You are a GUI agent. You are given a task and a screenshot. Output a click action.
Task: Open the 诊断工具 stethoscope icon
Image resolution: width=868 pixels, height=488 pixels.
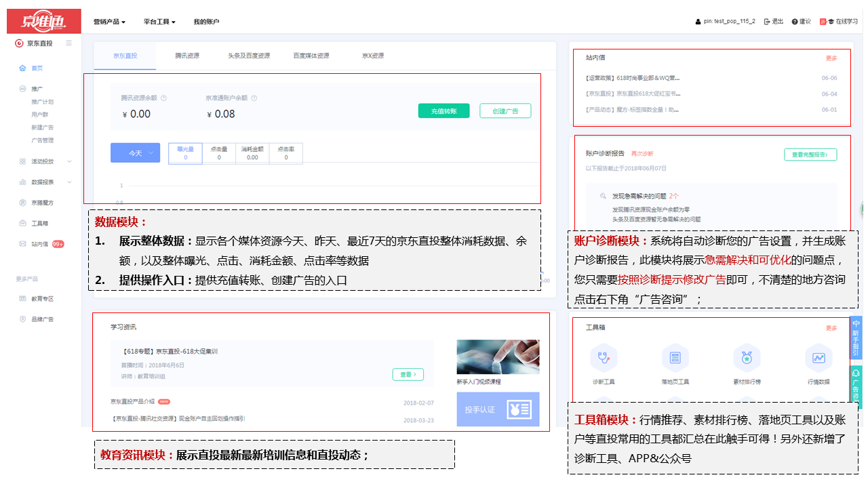[x=603, y=357]
